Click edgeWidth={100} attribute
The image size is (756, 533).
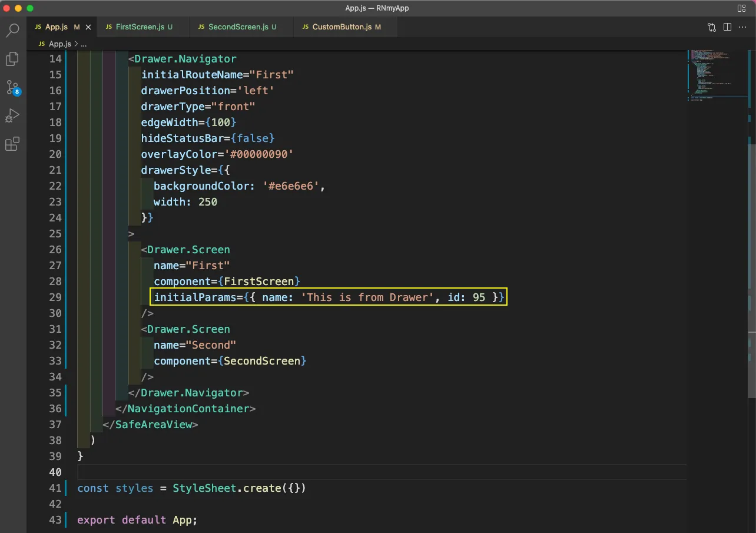189,123
